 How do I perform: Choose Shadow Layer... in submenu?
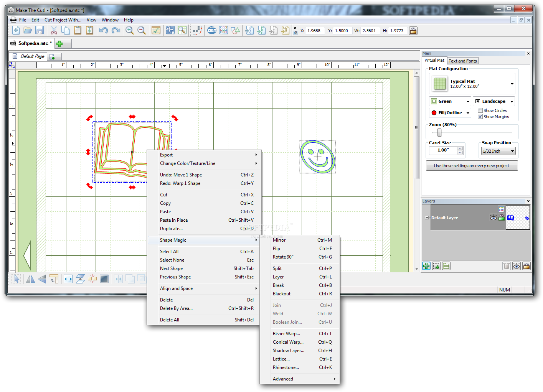pos(300,351)
